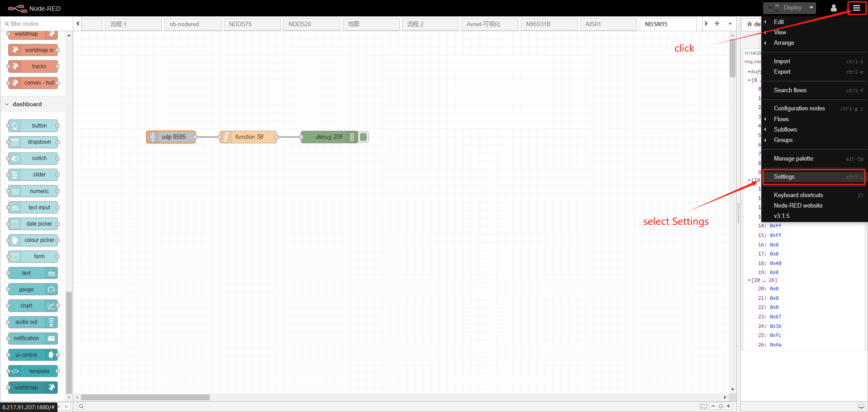Expand the Subflows submenu
This screenshot has height=412, width=868.
pyautogui.click(x=814, y=130)
